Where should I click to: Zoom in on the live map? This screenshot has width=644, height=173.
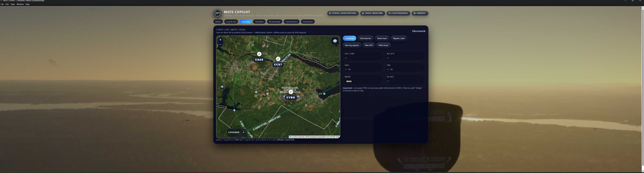[220, 39]
